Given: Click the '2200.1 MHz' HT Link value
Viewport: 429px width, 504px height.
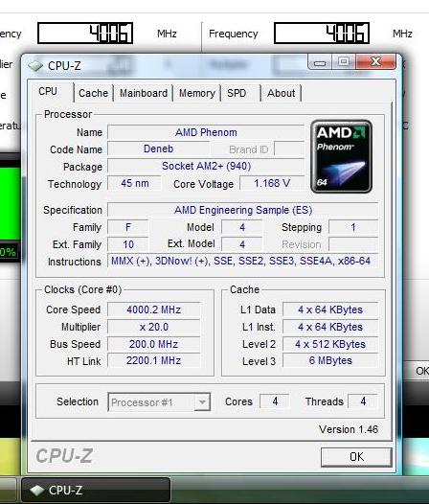Looking at the screenshot, I should 153,360.
